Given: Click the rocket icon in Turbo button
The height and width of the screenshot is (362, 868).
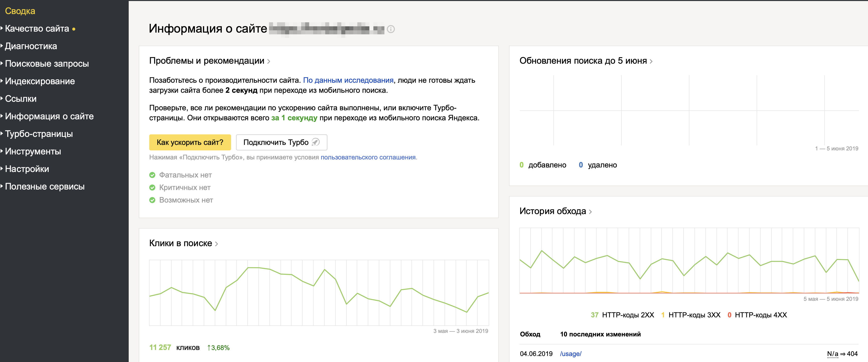Looking at the screenshot, I should pos(315,142).
